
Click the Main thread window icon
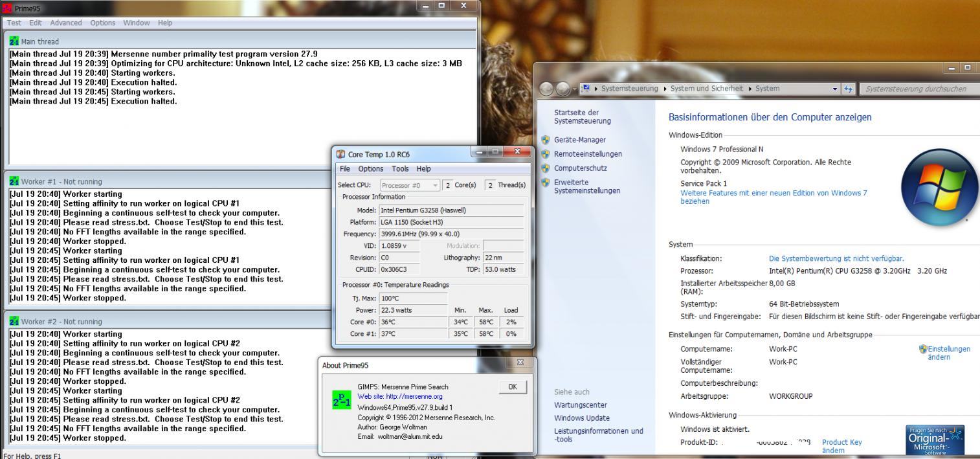coord(14,41)
